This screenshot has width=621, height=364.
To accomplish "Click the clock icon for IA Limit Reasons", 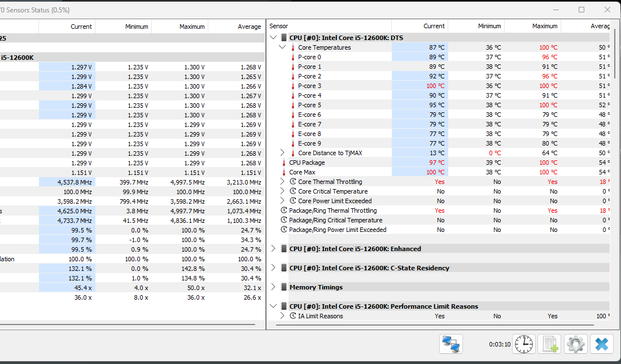I will pos(293,315).
